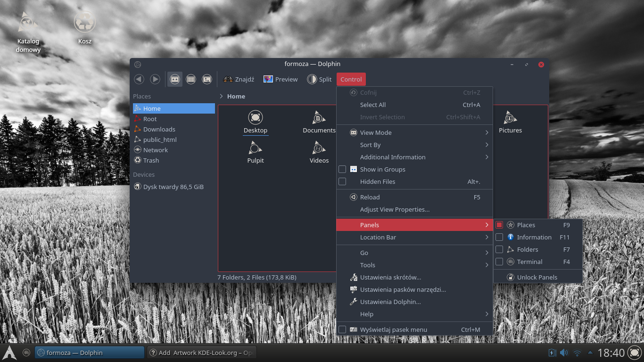
Task: Enable the Terminal panel checkbox
Action: [499, 262]
